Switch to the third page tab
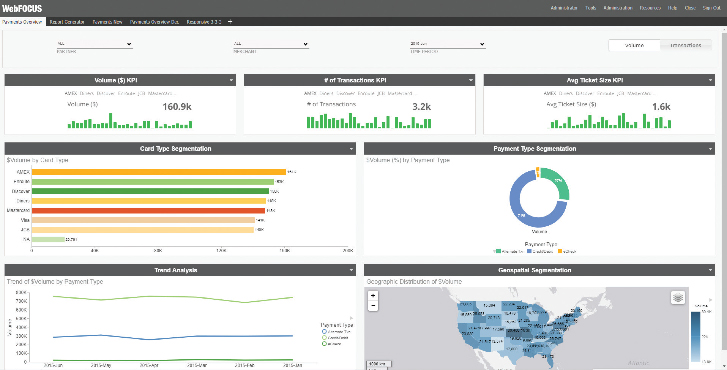Image resolution: width=727 pixels, height=370 pixels. coord(107,22)
